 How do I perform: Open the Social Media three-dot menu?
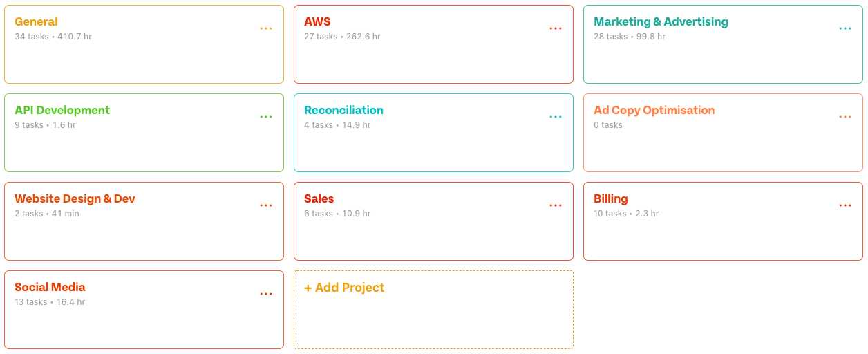(266, 294)
